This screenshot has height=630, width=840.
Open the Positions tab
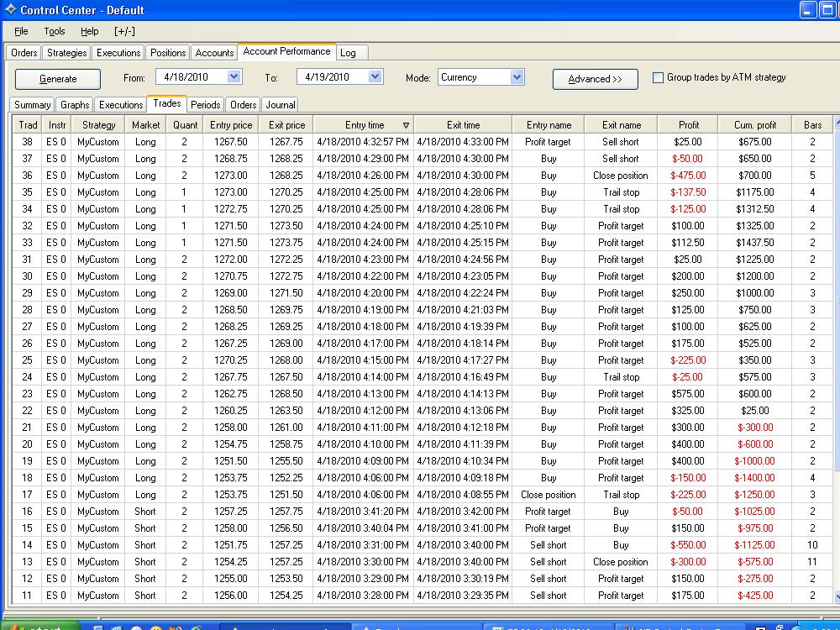coord(168,53)
